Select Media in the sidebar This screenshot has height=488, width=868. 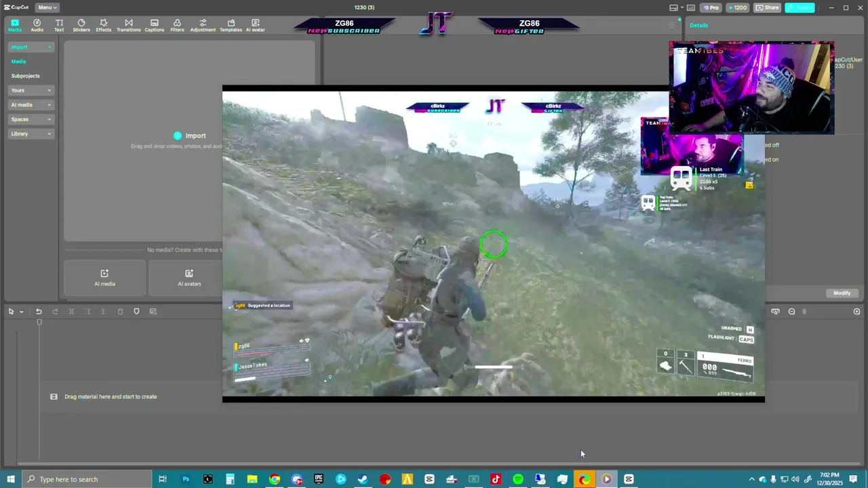point(18,62)
